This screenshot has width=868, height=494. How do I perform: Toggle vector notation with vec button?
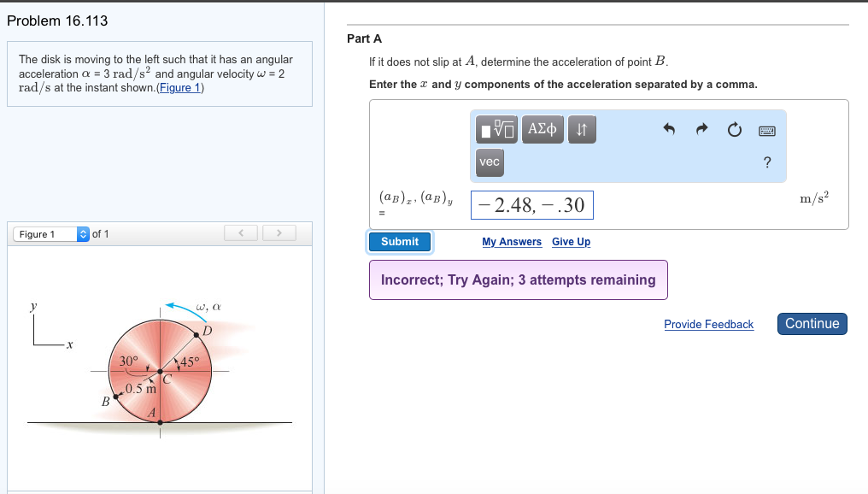pos(490,162)
